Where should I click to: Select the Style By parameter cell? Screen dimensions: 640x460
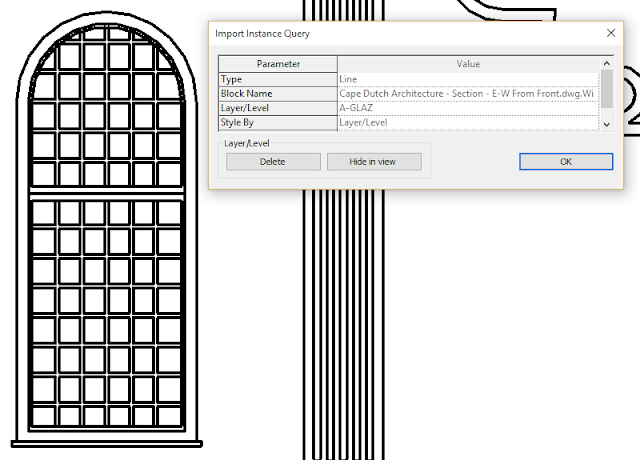coord(278,122)
